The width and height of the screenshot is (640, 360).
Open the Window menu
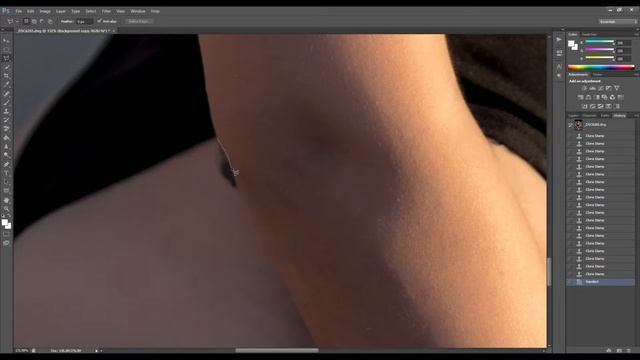point(138,11)
